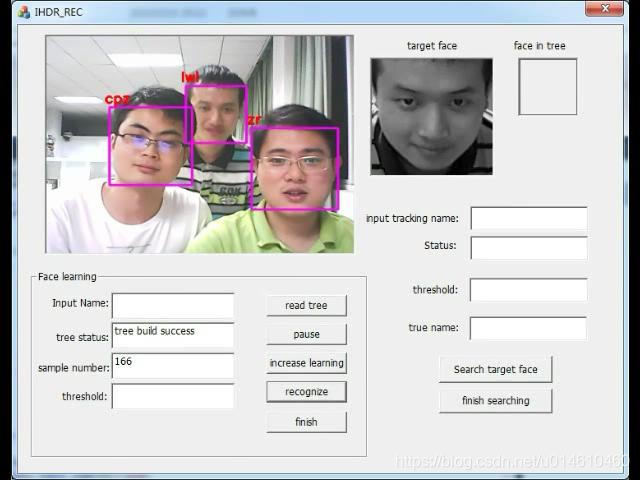Click the read tree button
This screenshot has height=480, width=640.
point(307,305)
